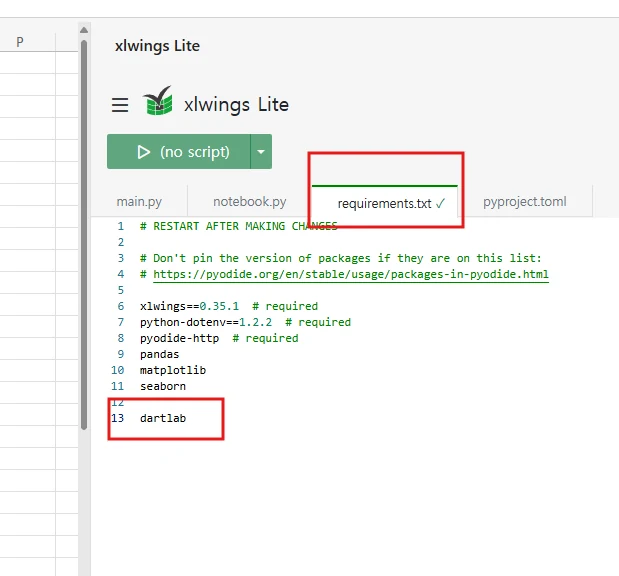This screenshot has height=576, width=619.
Task: Click the xlwings Lite logo icon
Action: 158,101
